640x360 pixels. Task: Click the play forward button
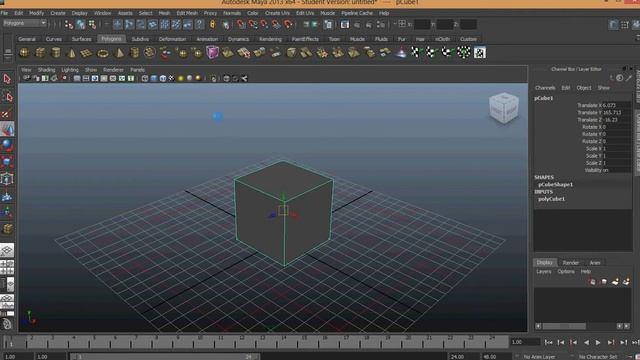point(598,342)
